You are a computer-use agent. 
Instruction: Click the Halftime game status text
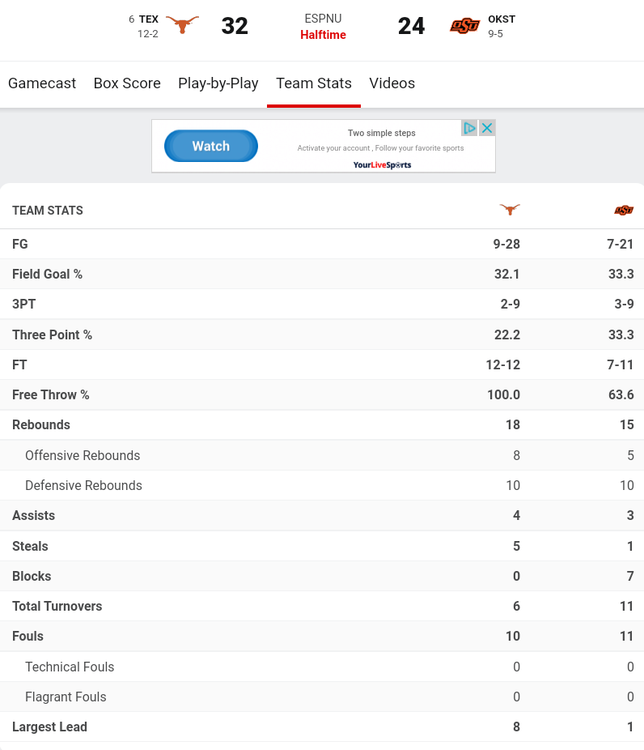[x=323, y=35]
